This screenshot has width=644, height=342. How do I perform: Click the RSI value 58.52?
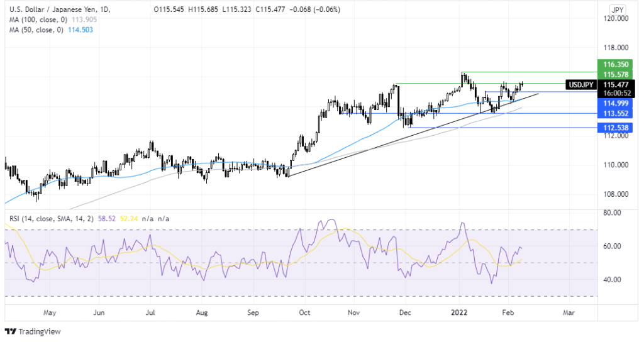[x=107, y=219]
